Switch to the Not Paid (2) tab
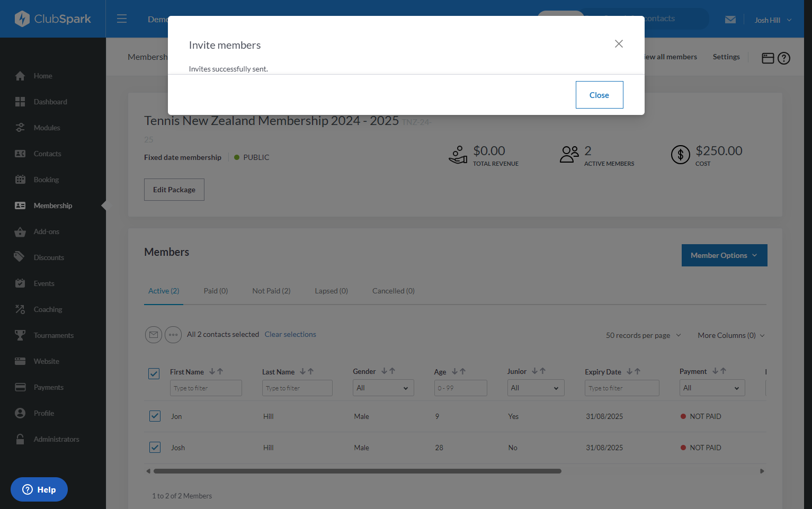 [271, 291]
